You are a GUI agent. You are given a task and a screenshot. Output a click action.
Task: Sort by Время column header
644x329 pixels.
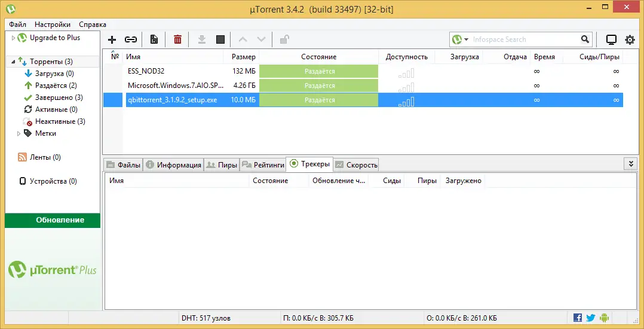tap(546, 57)
